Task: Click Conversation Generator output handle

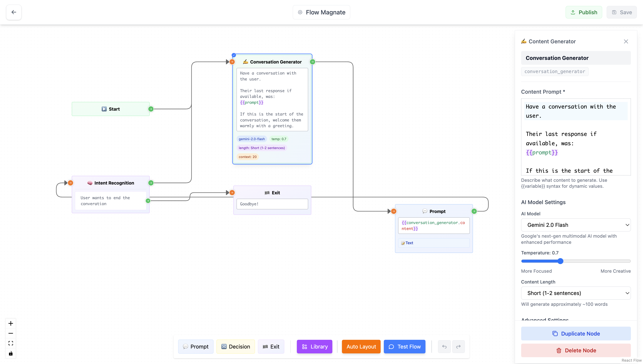Action: (x=312, y=62)
